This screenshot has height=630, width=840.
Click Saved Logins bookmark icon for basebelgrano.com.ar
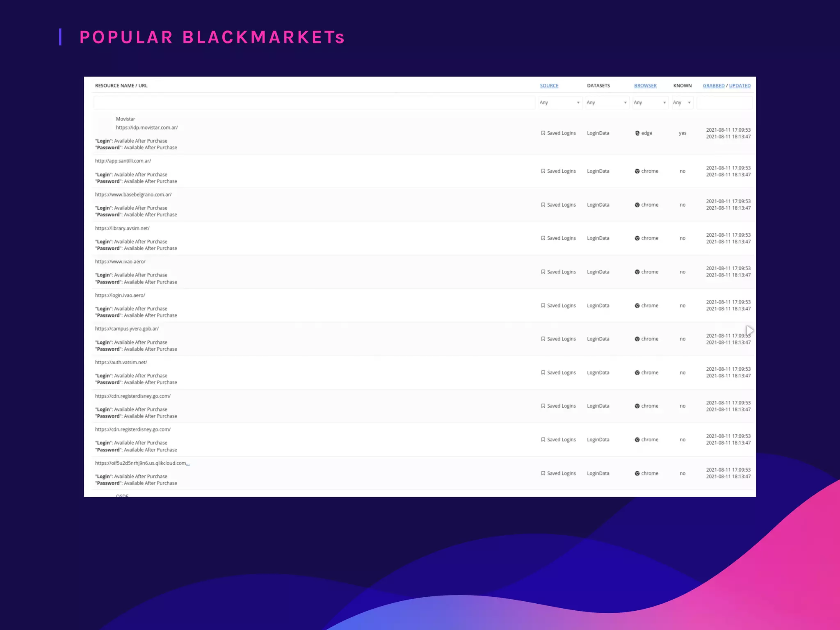pyautogui.click(x=543, y=205)
